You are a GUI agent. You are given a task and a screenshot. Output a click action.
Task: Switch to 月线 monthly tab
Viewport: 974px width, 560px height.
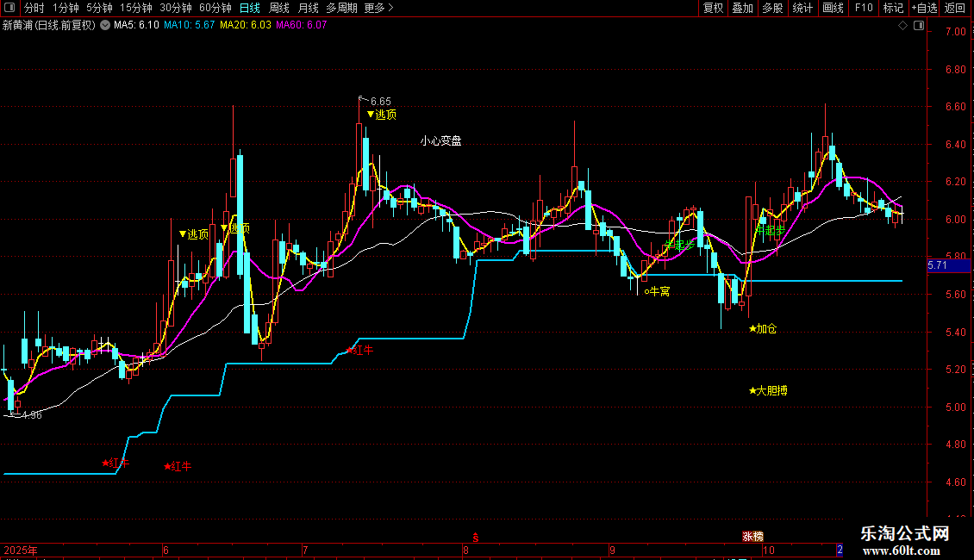(308, 8)
